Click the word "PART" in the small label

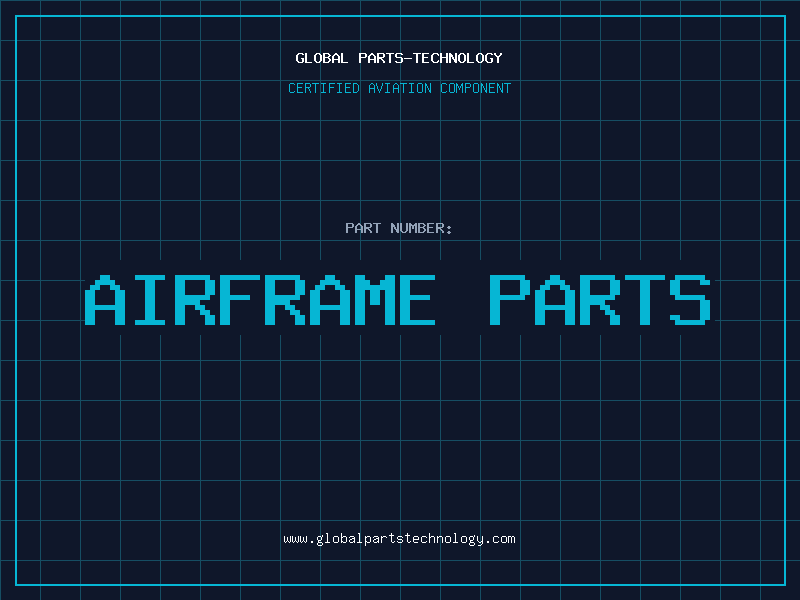point(363,228)
